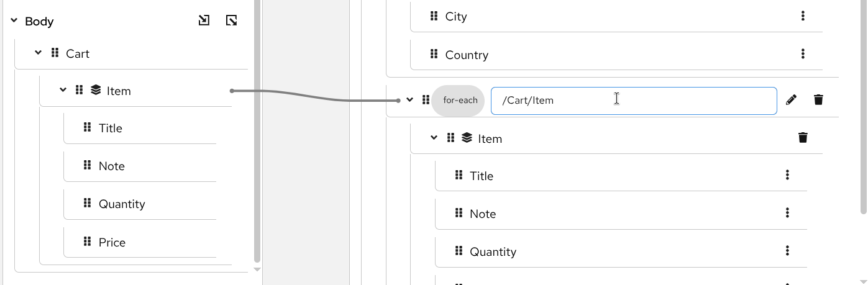Click the for-each label pill
This screenshot has width=868, height=285.
point(459,101)
